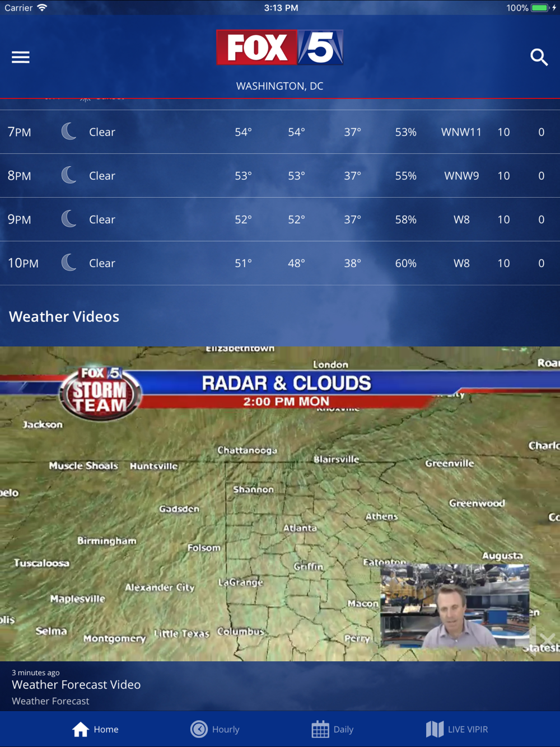Tap the 3 minutes ago timestamp
The width and height of the screenshot is (560, 747).
point(35,673)
